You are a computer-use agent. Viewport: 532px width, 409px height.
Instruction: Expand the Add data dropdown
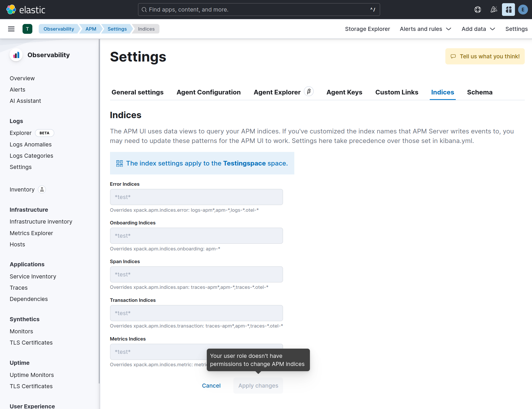(x=478, y=29)
